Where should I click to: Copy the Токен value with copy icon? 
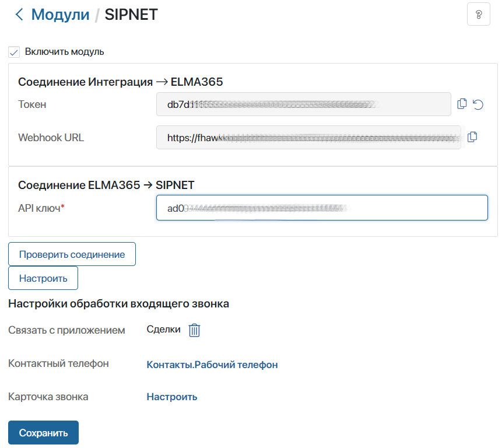click(462, 104)
